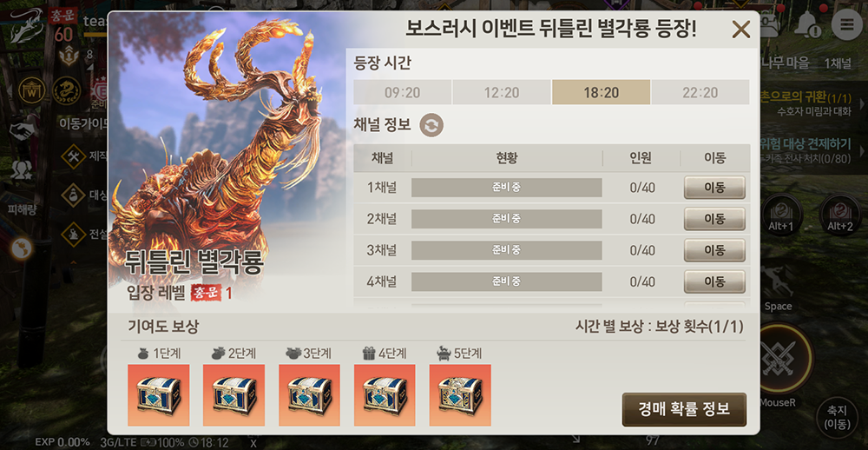Screen dimensions: 868x450
Task: View the 5단계 reward chest
Action: pyautogui.click(x=460, y=395)
